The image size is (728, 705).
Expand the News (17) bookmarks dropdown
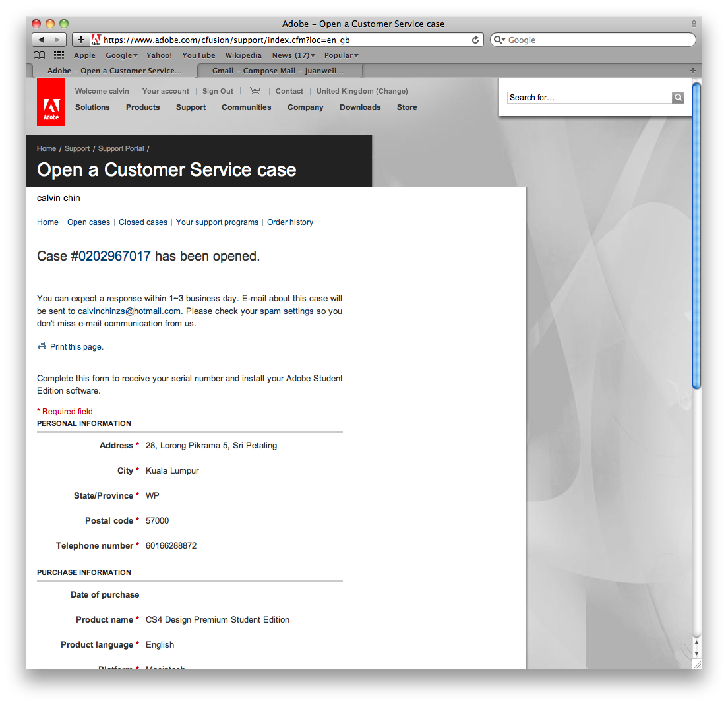[293, 55]
